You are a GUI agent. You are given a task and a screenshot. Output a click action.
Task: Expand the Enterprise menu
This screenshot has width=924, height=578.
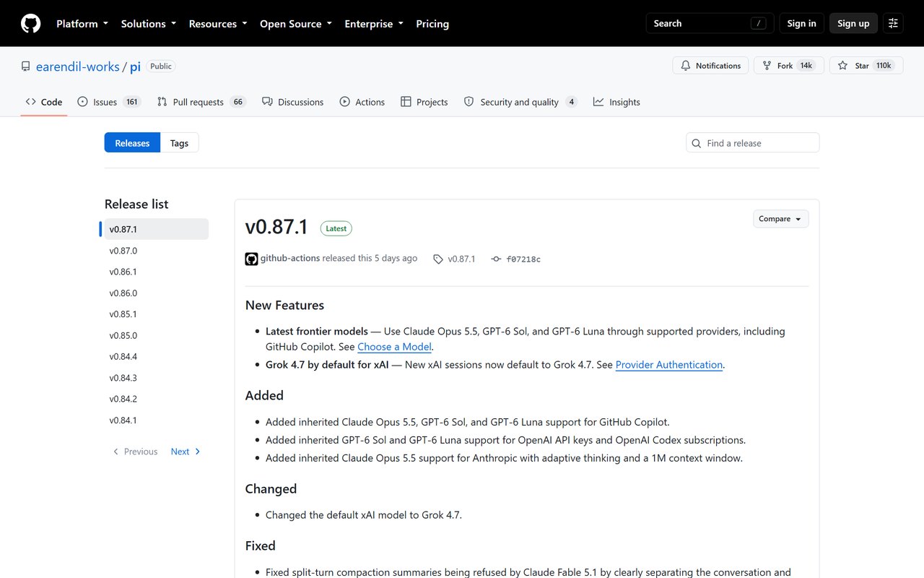[374, 24]
